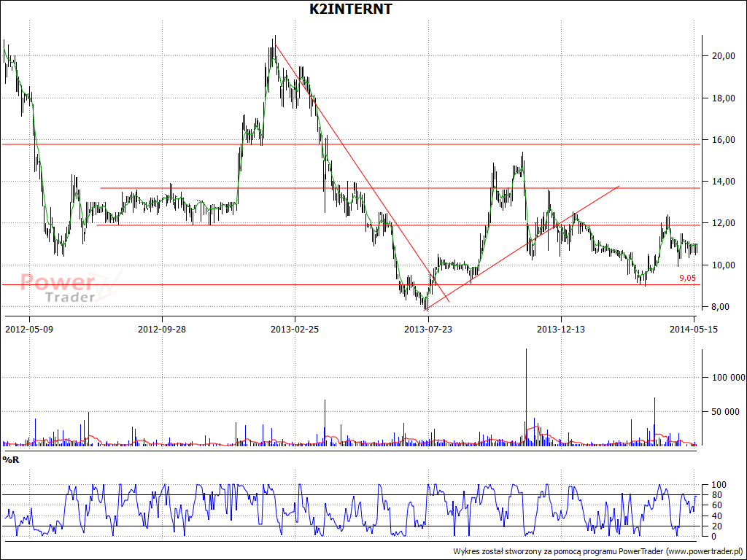Click the 14,00 price axis label
The image size is (747, 560).
tap(723, 182)
